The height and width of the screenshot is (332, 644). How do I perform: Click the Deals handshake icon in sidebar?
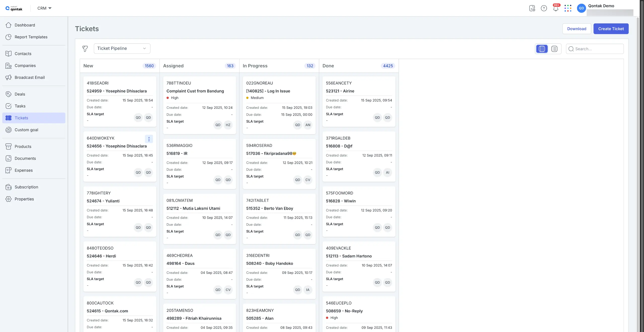click(x=8, y=94)
